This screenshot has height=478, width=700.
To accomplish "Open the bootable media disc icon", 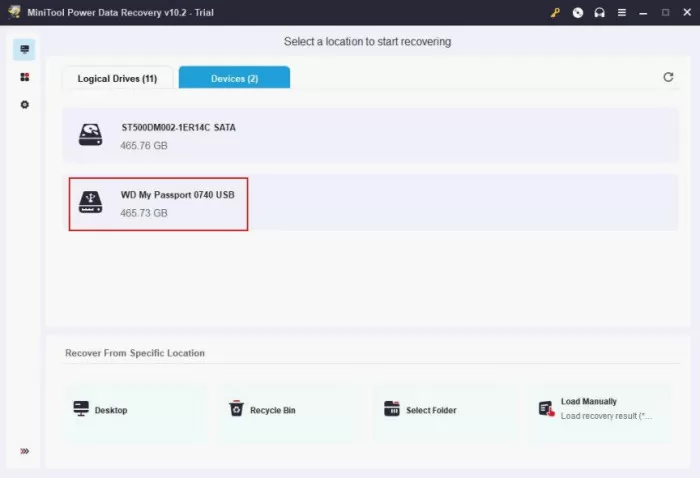I will (578, 12).
